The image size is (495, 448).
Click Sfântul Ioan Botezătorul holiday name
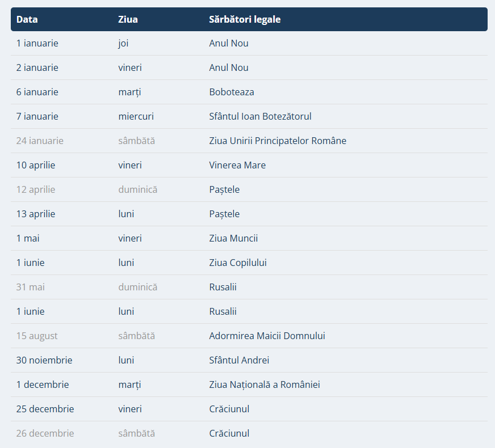[260, 116]
